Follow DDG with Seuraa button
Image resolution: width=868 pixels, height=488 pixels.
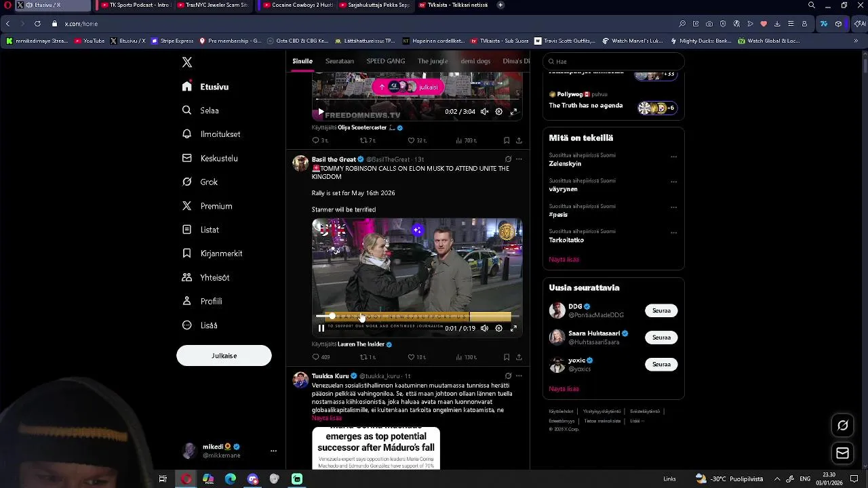tap(661, 310)
